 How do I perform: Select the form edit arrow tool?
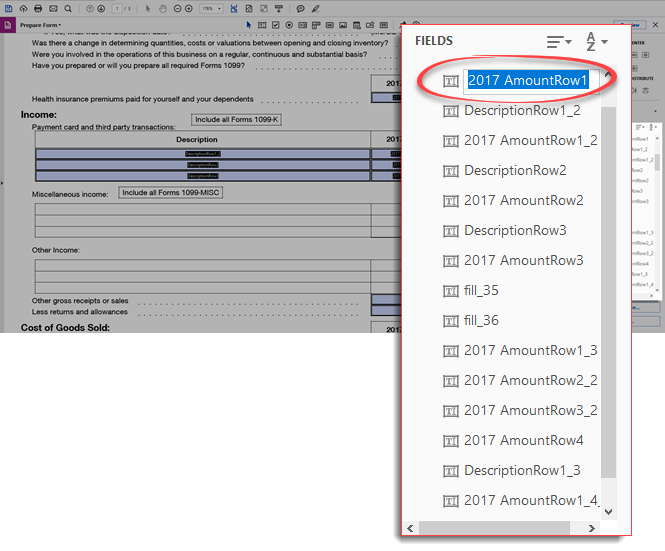(x=249, y=25)
